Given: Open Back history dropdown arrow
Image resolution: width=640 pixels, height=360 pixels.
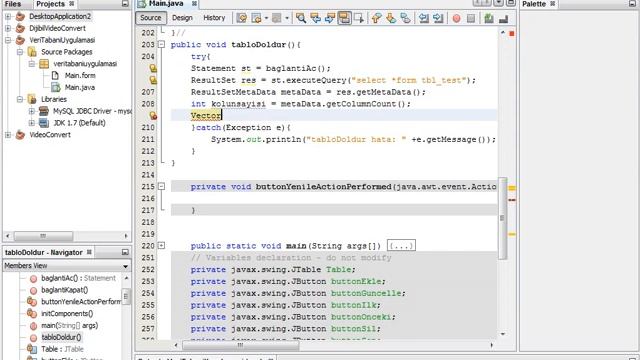Looking at the screenshot, I should [x=266, y=18].
